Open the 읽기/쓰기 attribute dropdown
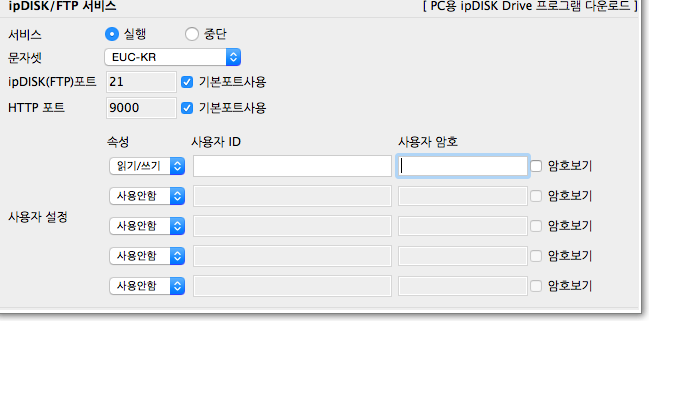The image size is (692, 398). [147, 166]
